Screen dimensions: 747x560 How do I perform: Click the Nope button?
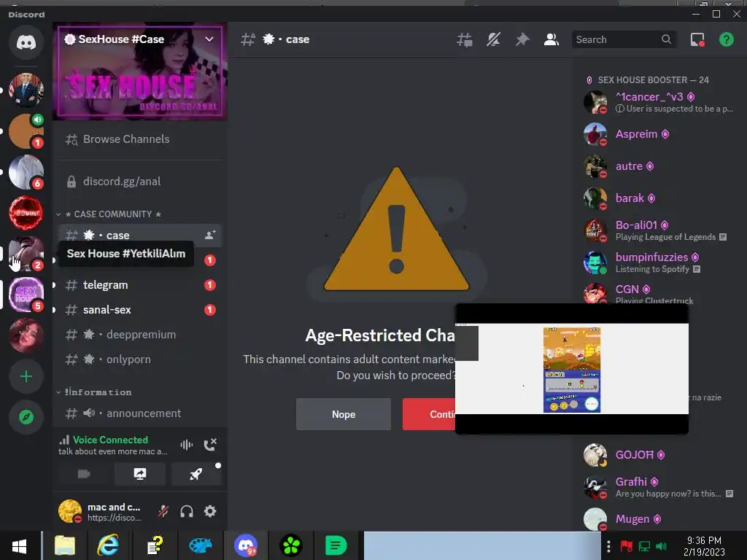coord(344,414)
